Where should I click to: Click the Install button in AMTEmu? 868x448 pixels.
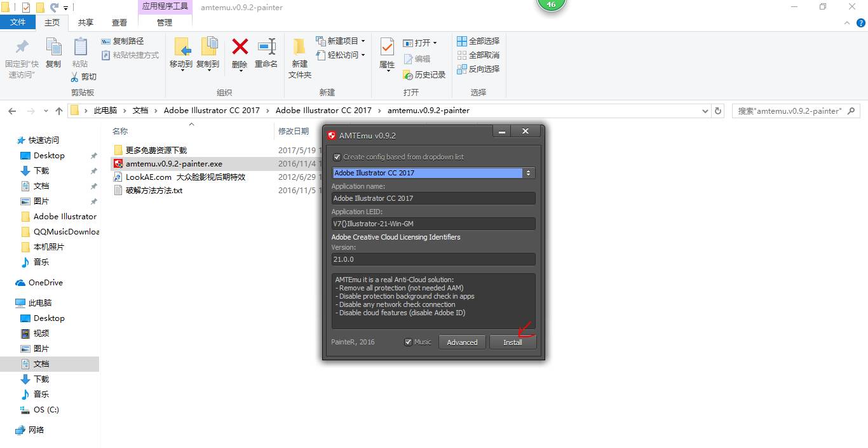tap(513, 342)
